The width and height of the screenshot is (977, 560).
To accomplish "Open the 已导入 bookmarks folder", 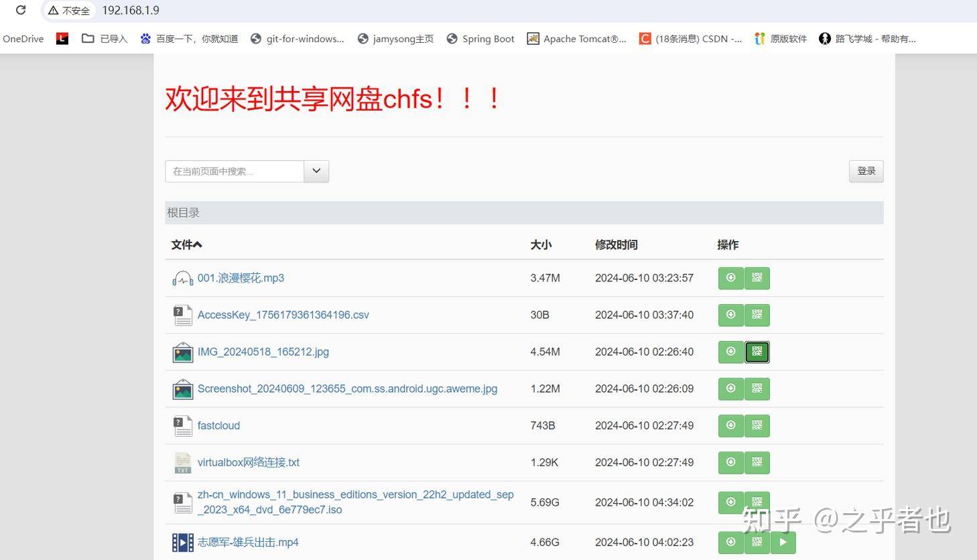I will pyautogui.click(x=105, y=39).
